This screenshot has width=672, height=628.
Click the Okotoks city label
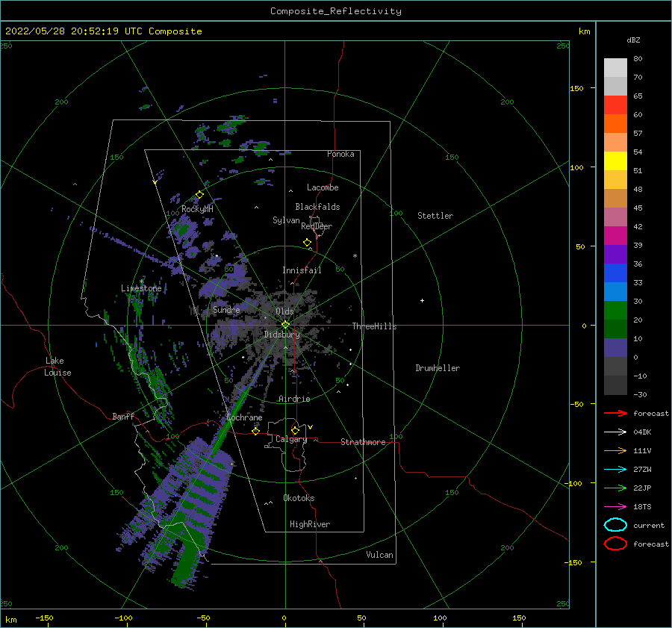coord(299,498)
